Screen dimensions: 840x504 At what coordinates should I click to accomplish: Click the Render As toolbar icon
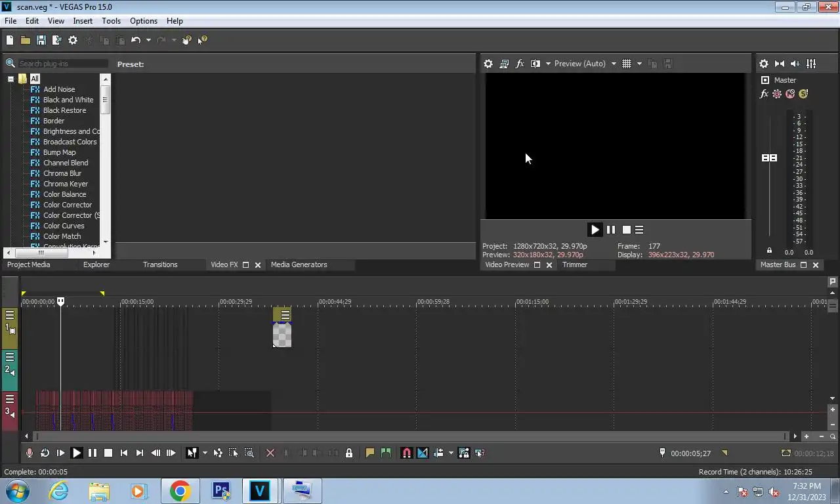point(56,40)
